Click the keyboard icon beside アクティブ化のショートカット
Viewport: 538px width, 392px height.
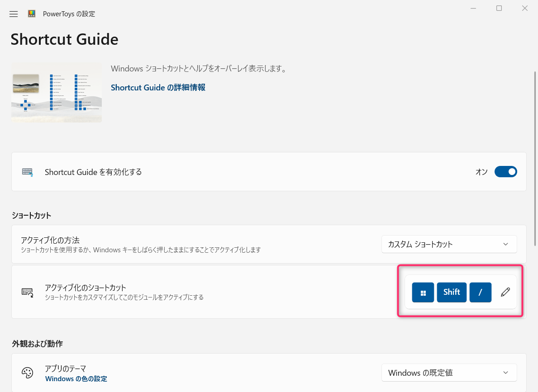[27, 292]
